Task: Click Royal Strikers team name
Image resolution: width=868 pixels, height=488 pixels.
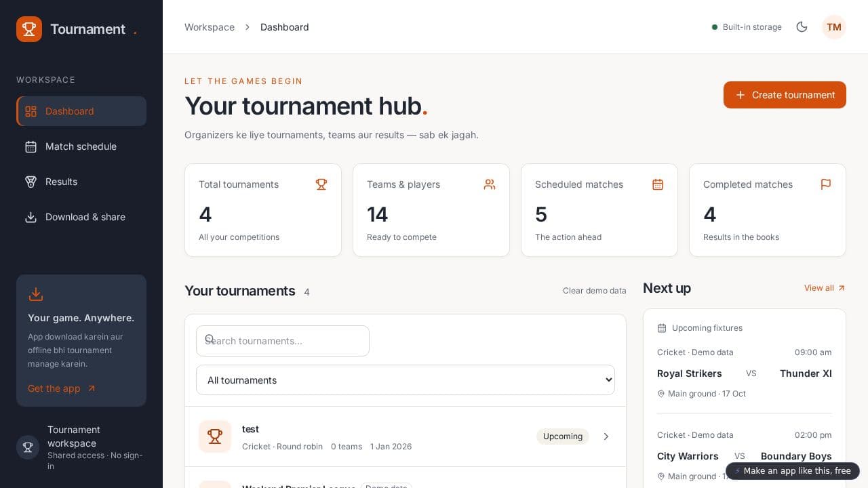Action: click(690, 373)
